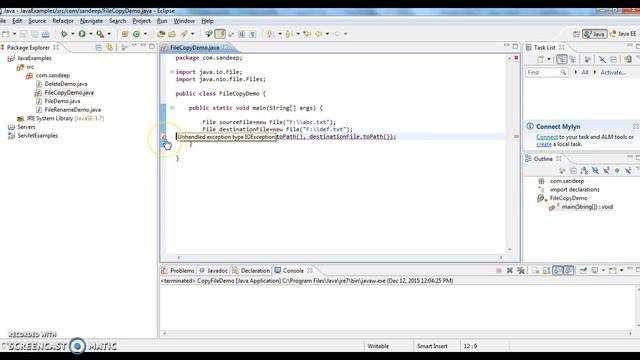The width and height of the screenshot is (640, 360).
Task: Click the green Run button in toolbar
Action: pos(82,34)
